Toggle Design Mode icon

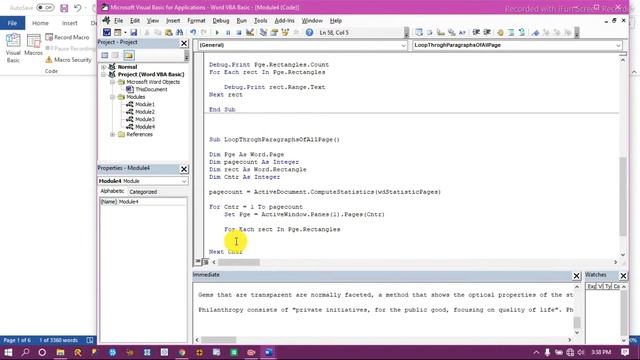pyautogui.click(x=250, y=32)
